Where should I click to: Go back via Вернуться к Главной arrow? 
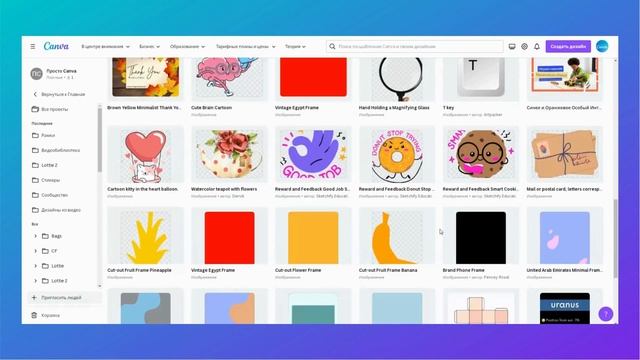(35, 94)
